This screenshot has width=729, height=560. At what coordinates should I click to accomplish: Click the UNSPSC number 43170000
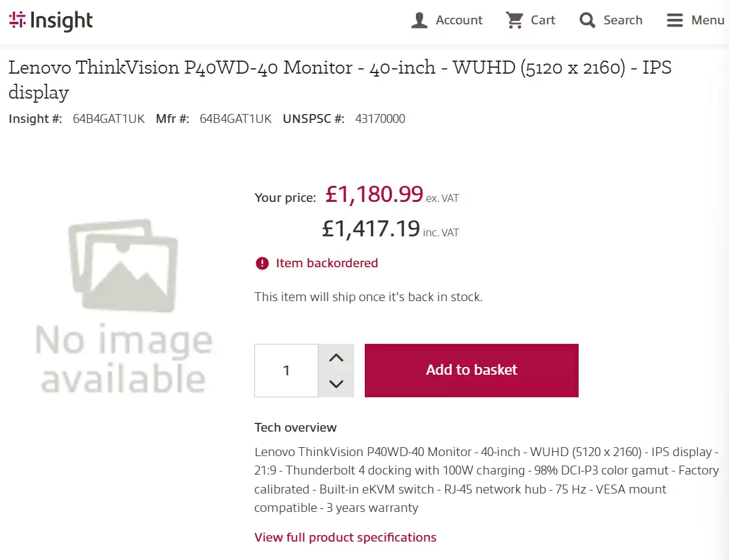coord(380,119)
